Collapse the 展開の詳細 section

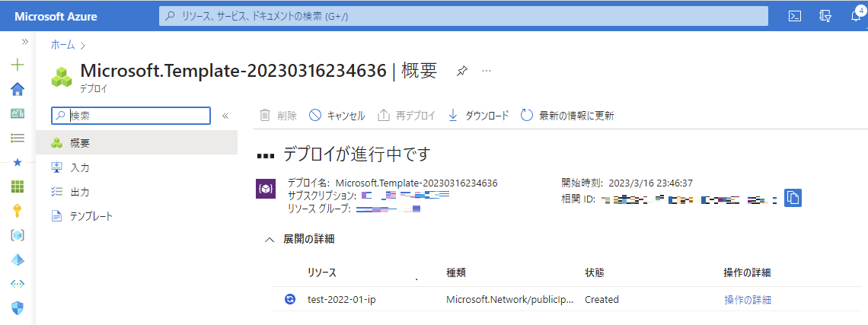(270, 240)
